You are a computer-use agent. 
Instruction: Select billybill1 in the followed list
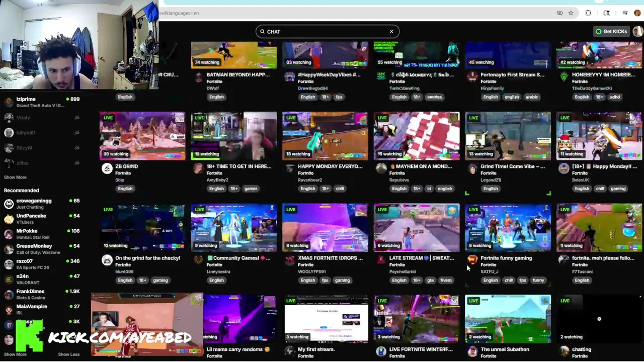[x=43, y=133]
